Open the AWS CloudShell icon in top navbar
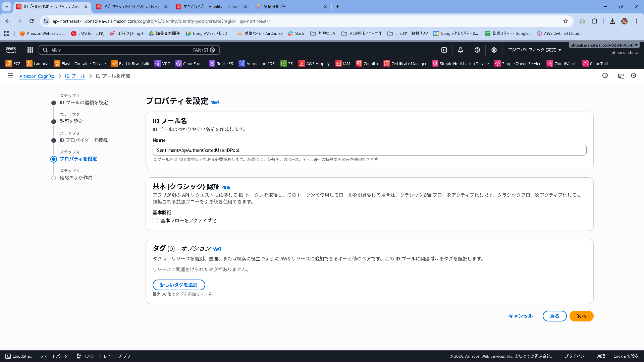 click(x=444, y=50)
